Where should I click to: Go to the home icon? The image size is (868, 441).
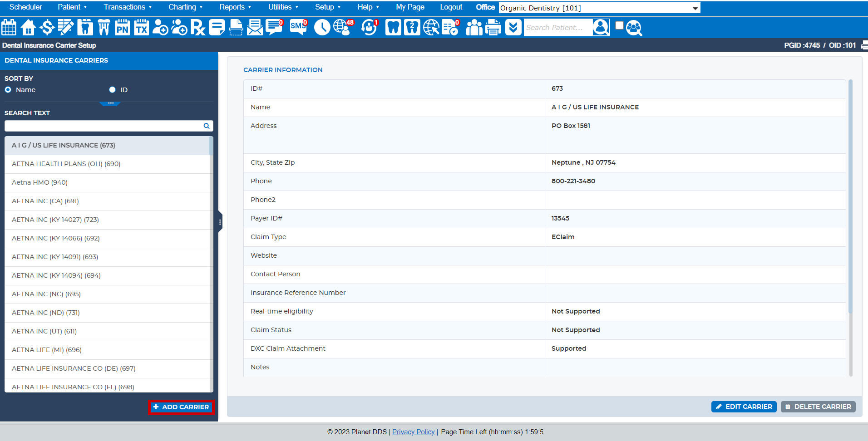28,28
